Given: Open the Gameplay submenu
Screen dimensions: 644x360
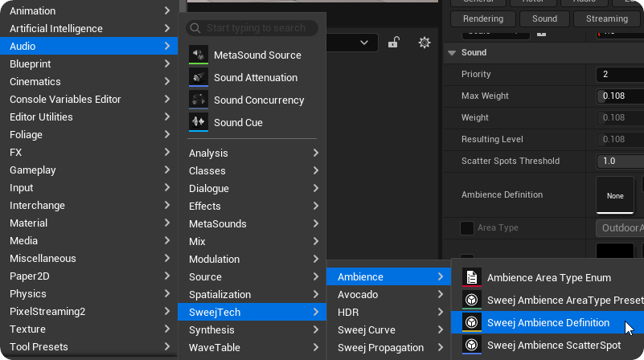Looking at the screenshot, I should [88, 170].
